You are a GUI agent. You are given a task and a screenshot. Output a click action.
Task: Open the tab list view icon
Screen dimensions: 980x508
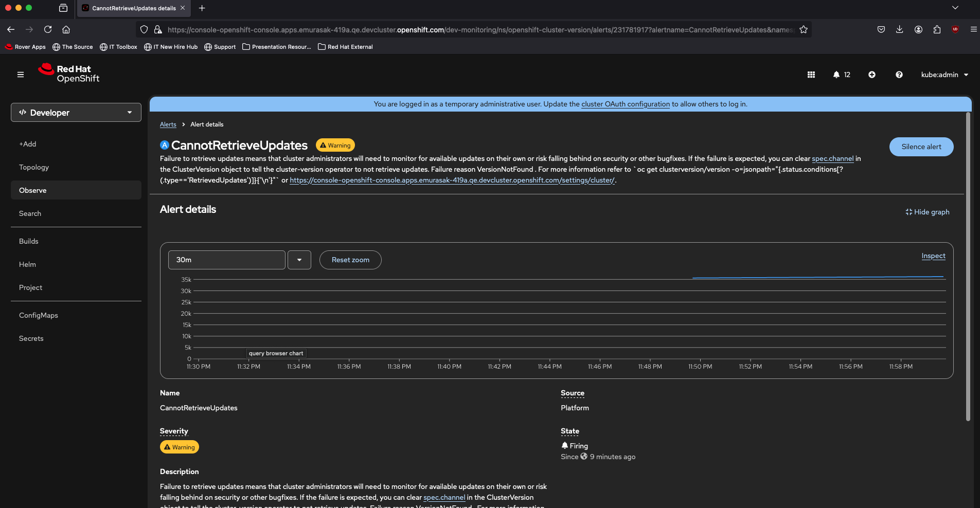pos(63,8)
